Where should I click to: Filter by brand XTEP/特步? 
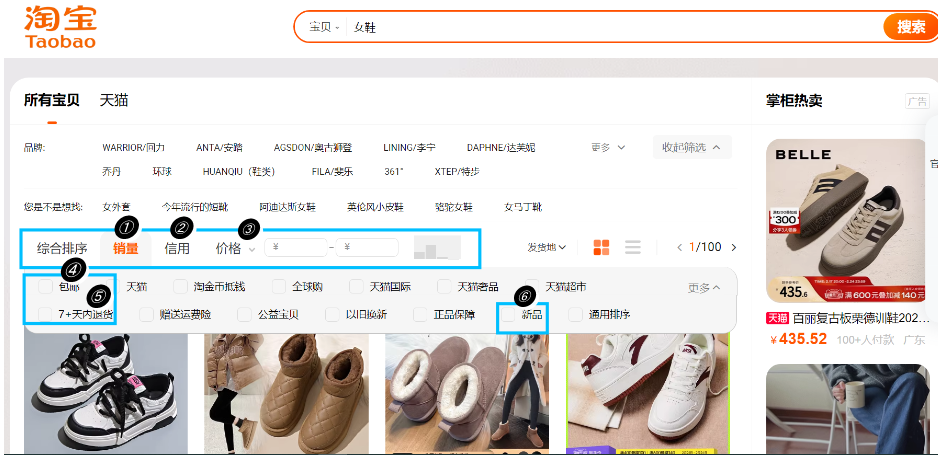click(457, 172)
